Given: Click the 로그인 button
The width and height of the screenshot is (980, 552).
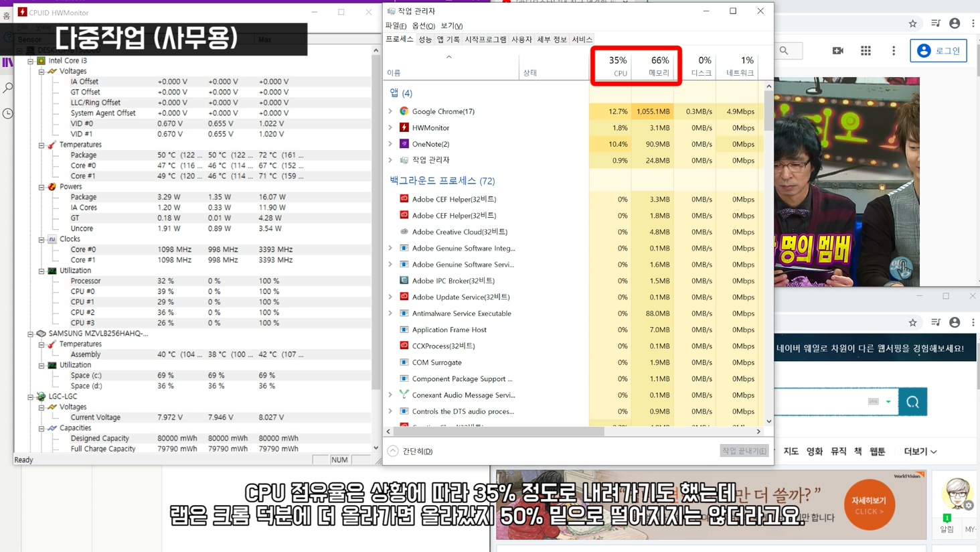Looking at the screenshot, I should [x=938, y=51].
